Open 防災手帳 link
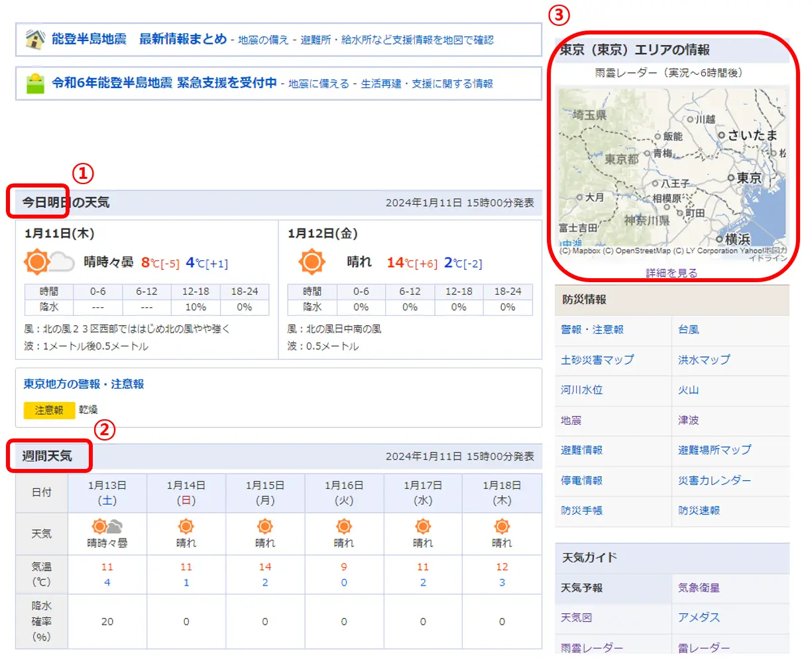 [x=581, y=511]
